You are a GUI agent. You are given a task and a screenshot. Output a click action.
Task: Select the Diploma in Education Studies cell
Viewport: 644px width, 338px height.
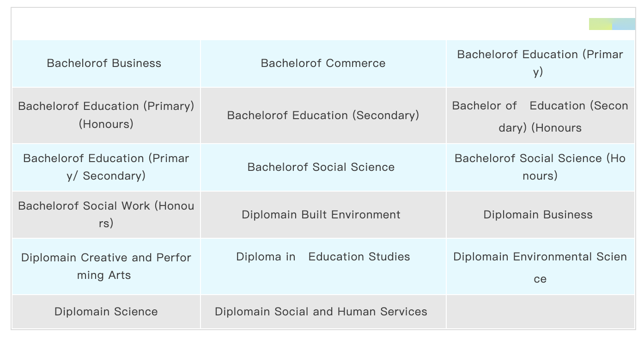(x=323, y=257)
